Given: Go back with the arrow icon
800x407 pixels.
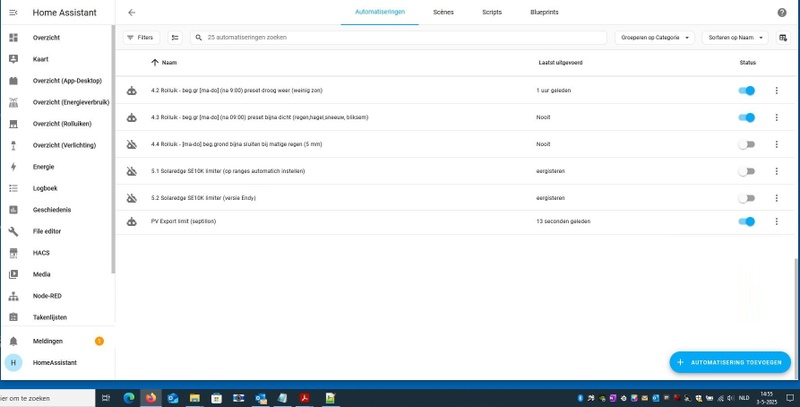Looking at the screenshot, I should tap(132, 13).
